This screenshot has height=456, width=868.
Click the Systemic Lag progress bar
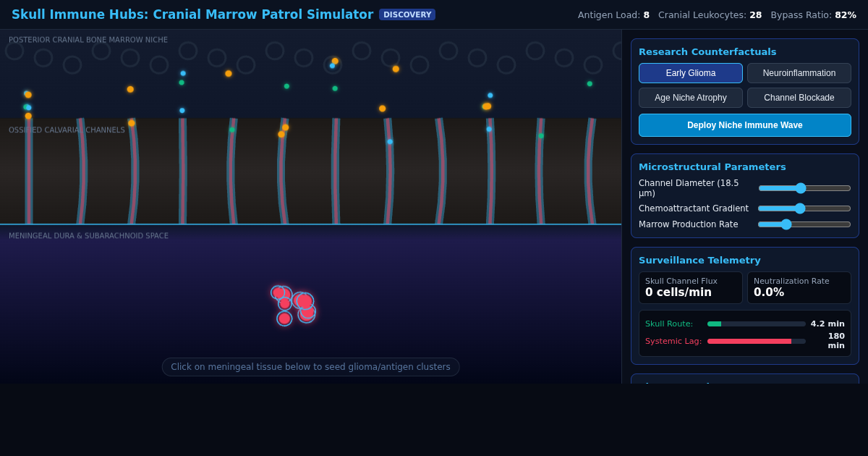pyautogui.click(x=757, y=341)
